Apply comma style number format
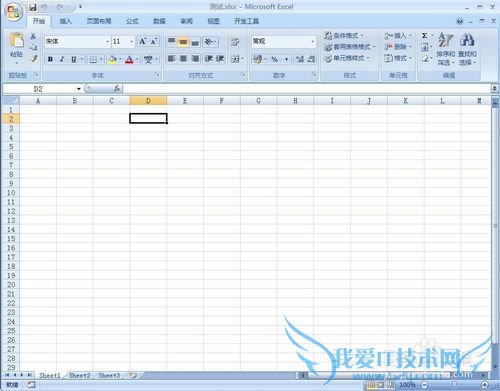The width and height of the screenshot is (500, 391). pos(286,59)
